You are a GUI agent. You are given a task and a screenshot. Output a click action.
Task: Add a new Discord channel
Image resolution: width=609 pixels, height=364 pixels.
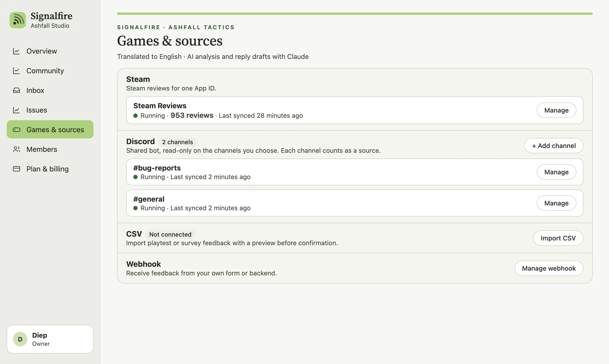[554, 146]
